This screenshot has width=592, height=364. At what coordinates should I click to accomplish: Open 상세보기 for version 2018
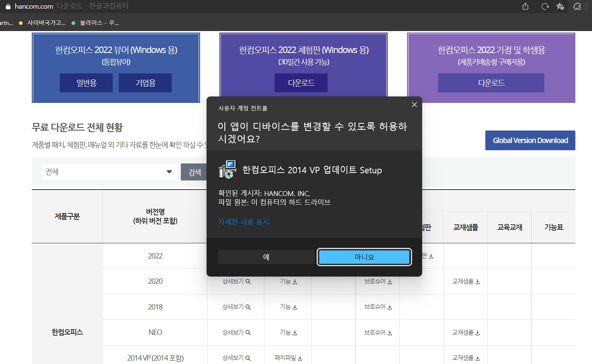click(236, 307)
